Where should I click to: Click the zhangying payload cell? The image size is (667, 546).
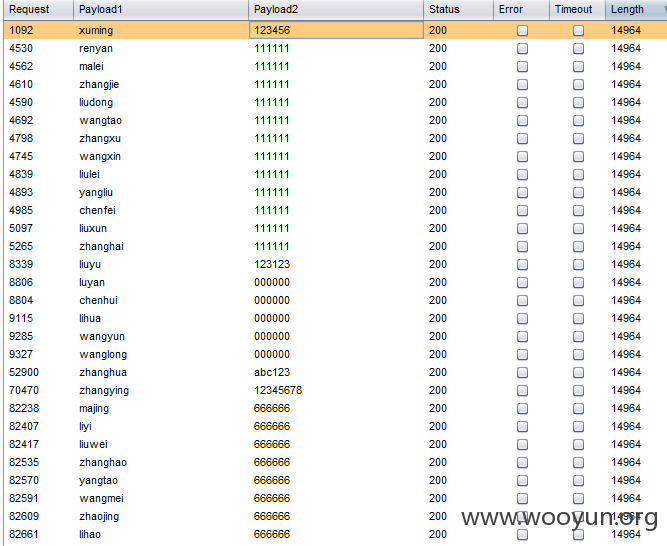[x=104, y=390]
